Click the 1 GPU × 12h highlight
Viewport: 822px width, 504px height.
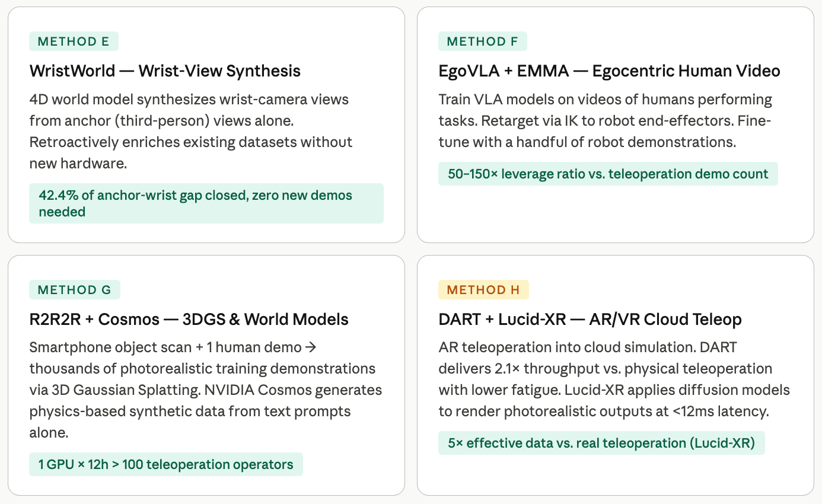point(166,464)
